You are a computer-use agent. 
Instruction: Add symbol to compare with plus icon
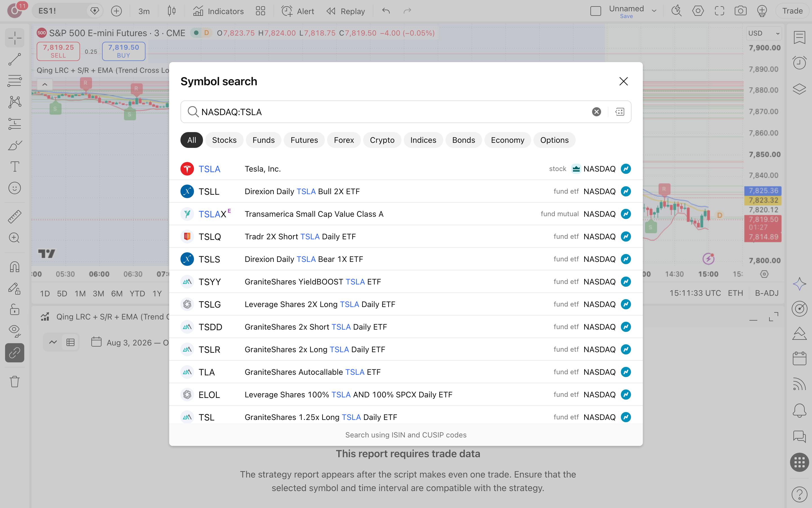[x=116, y=11]
